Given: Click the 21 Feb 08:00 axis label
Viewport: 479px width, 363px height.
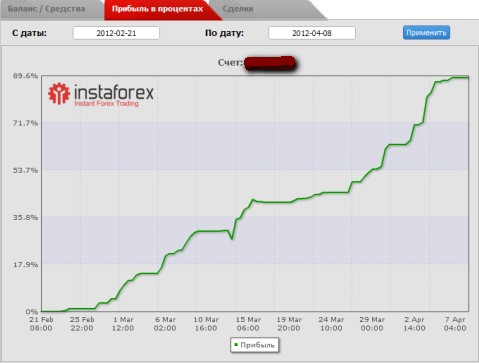Looking at the screenshot, I should 41,324.
